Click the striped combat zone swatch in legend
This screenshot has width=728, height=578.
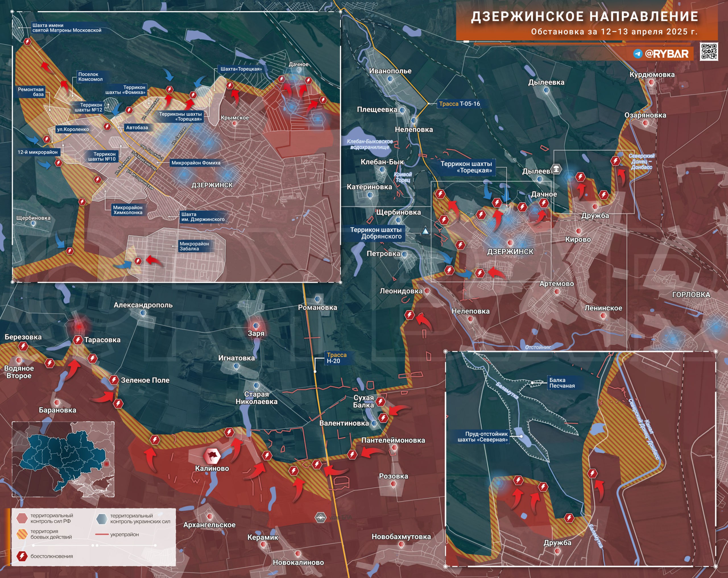point(22,534)
